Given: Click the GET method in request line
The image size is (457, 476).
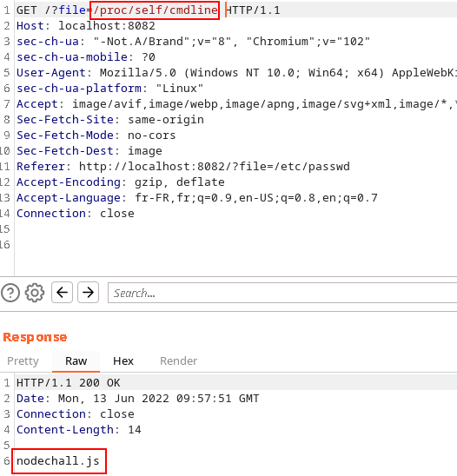Looking at the screenshot, I should (x=27, y=10).
